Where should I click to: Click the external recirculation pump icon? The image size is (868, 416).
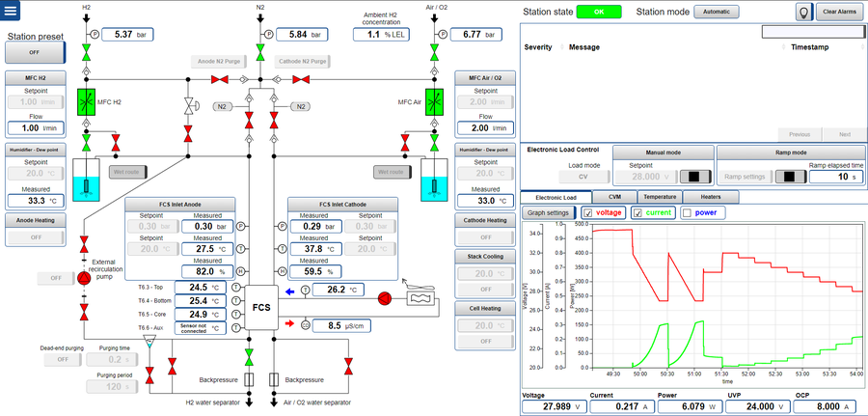pyautogui.click(x=84, y=278)
